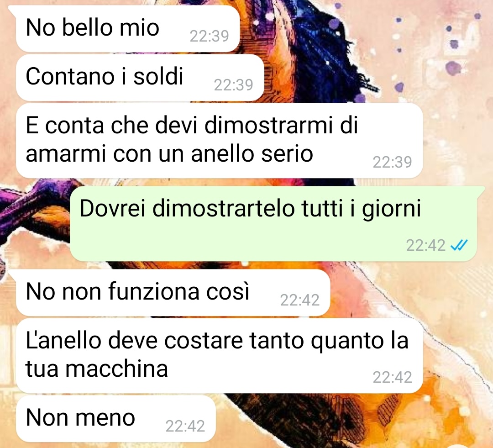Tap the blue double-check read receipt icon

coord(459,245)
